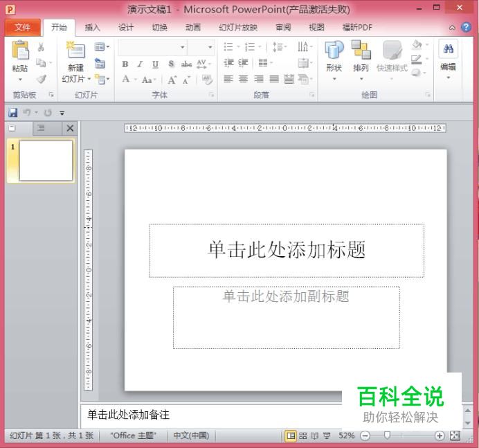Select slide 1 thumbnail
This screenshot has height=448, width=479.
(x=46, y=161)
